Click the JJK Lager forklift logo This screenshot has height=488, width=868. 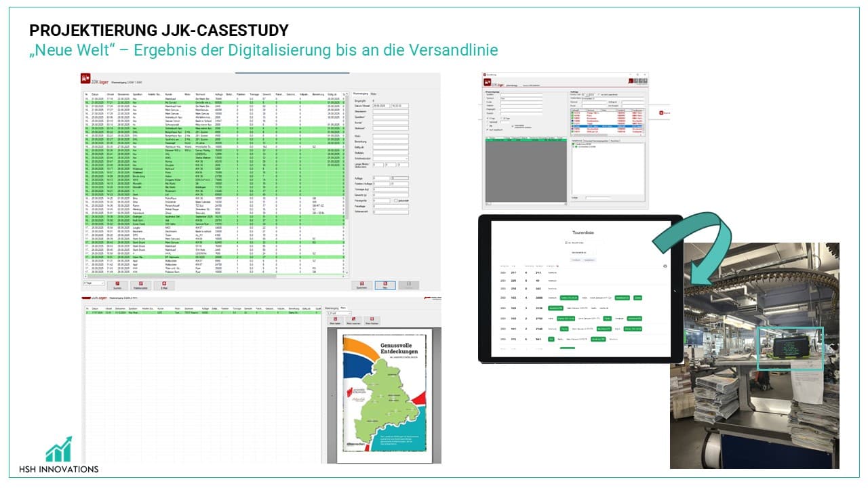86,79
